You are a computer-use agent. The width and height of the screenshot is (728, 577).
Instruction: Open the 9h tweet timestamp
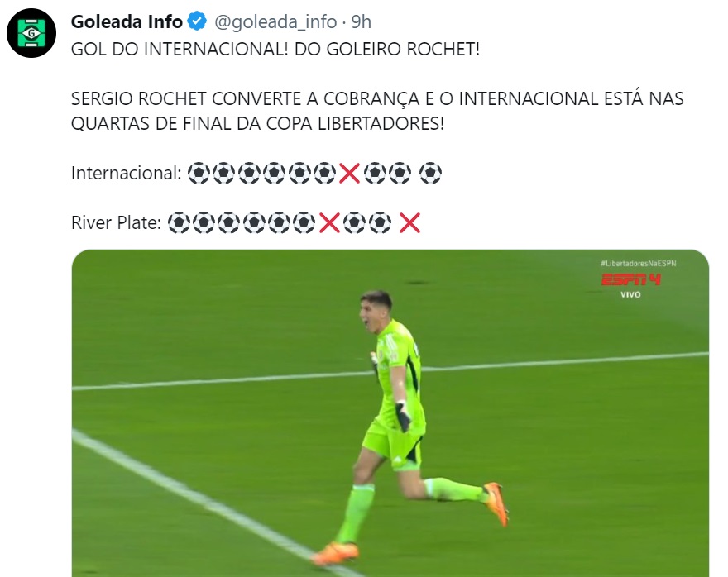point(362,21)
